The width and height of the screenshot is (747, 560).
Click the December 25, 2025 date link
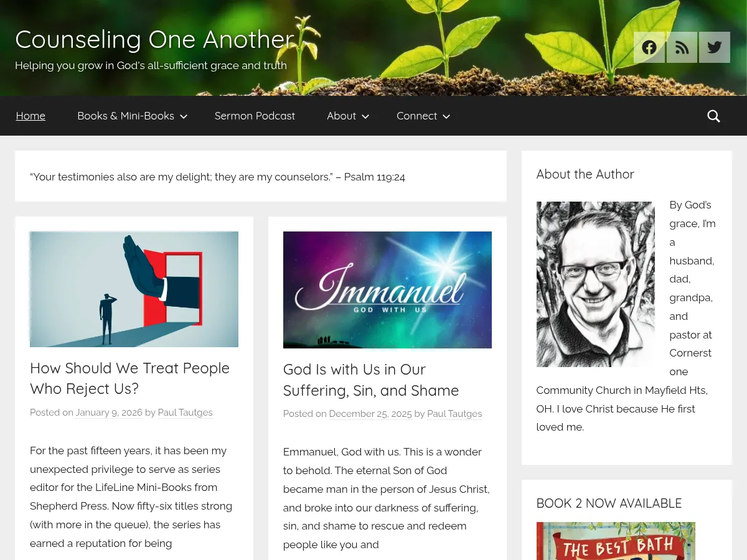click(370, 414)
